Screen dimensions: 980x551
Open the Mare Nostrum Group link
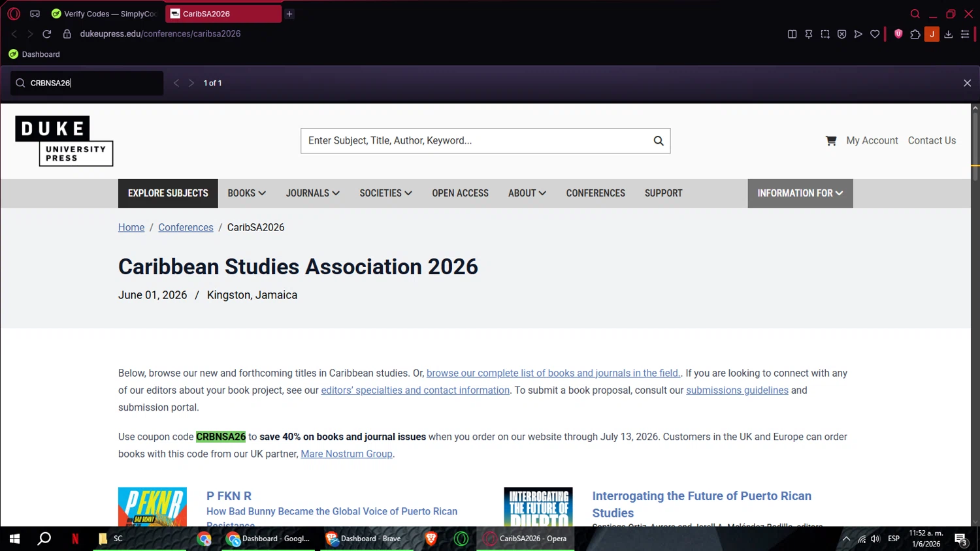[x=346, y=454]
